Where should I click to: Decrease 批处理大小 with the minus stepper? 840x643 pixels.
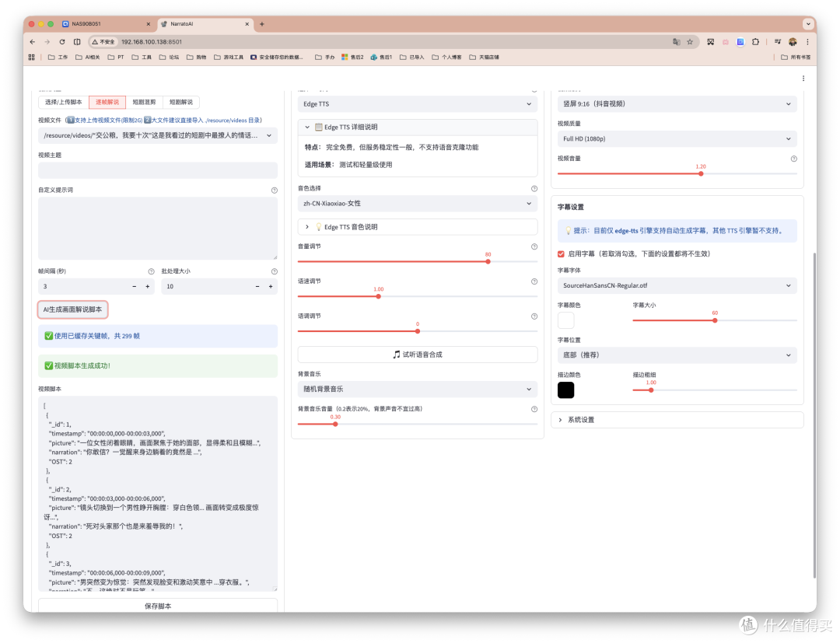click(257, 286)
